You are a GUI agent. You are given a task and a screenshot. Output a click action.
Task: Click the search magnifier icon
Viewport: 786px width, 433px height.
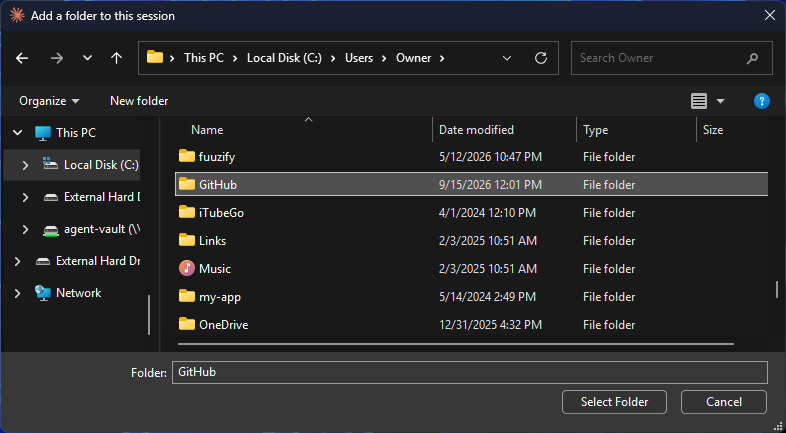[752, 58]
